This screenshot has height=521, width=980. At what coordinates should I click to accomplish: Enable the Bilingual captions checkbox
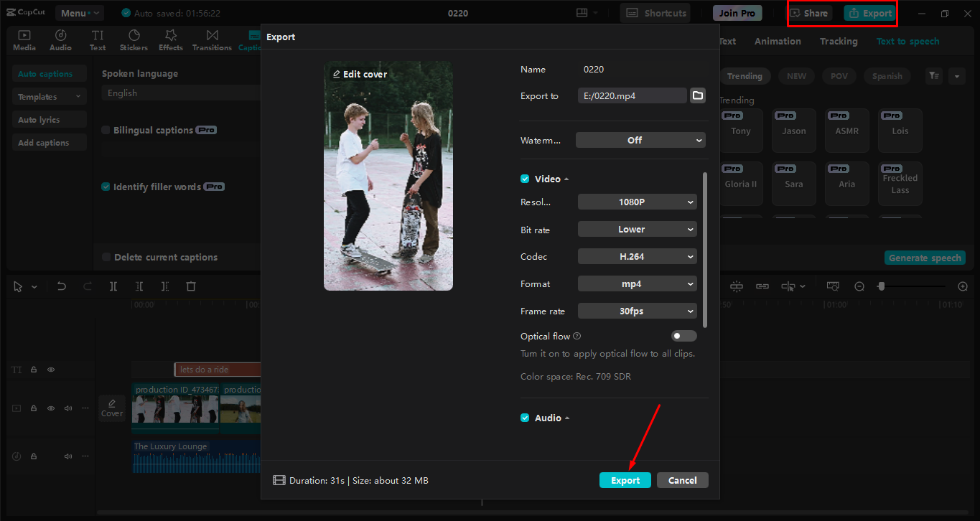pyautogui.click(x=106, y=131)
